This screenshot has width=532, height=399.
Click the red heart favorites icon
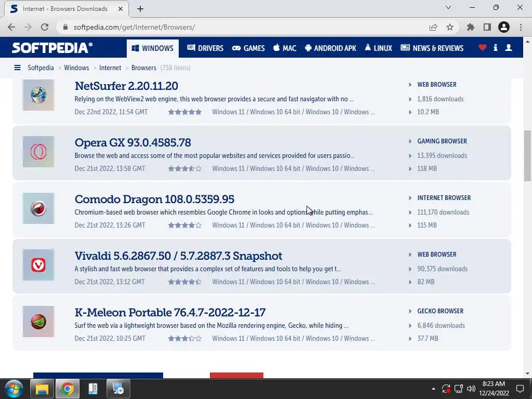(482, 47)
